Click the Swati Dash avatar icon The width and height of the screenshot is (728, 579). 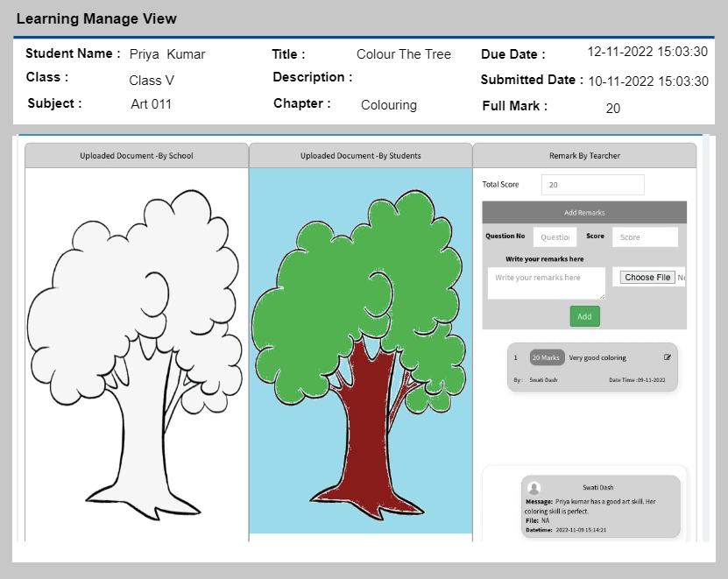click(534, 488)
